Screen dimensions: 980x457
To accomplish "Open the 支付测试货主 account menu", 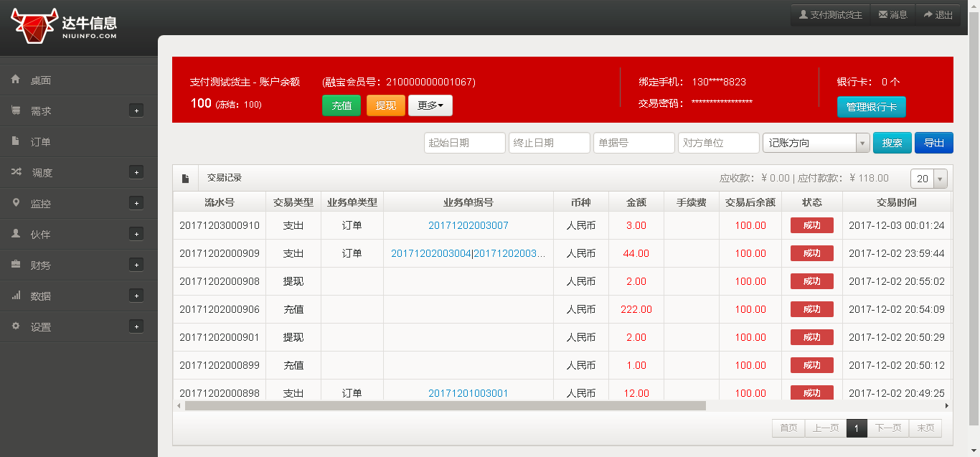I will pyautogui.click(x=829, y=14).
